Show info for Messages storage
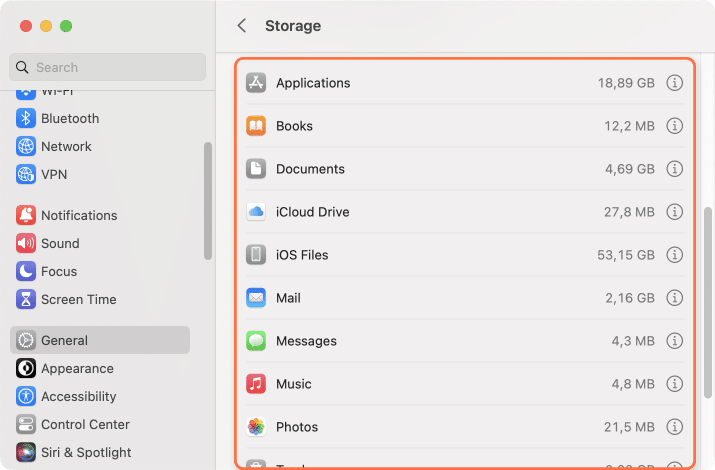 point(674,341)
